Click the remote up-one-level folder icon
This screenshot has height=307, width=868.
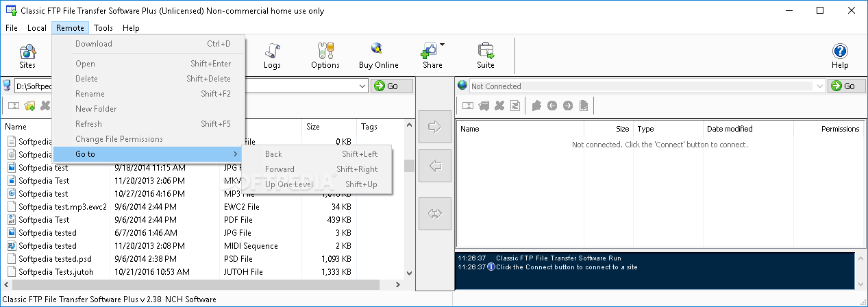click(x=536, y=106)
